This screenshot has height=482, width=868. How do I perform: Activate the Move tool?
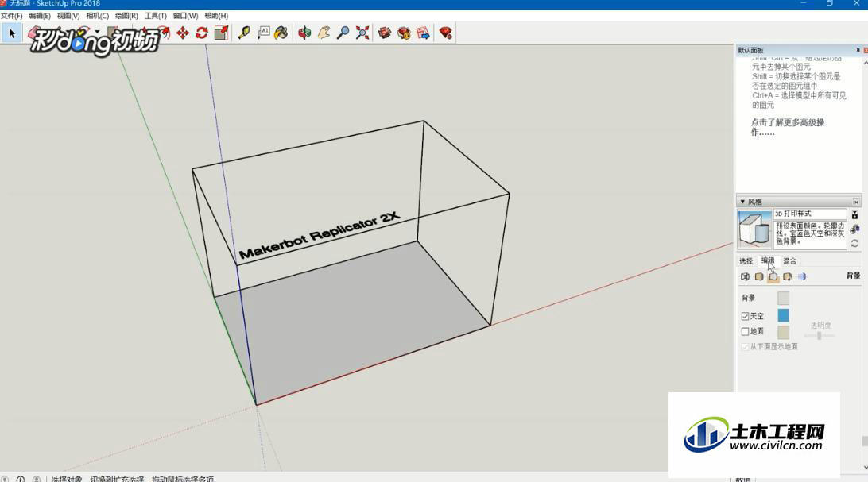click(183, 33)
